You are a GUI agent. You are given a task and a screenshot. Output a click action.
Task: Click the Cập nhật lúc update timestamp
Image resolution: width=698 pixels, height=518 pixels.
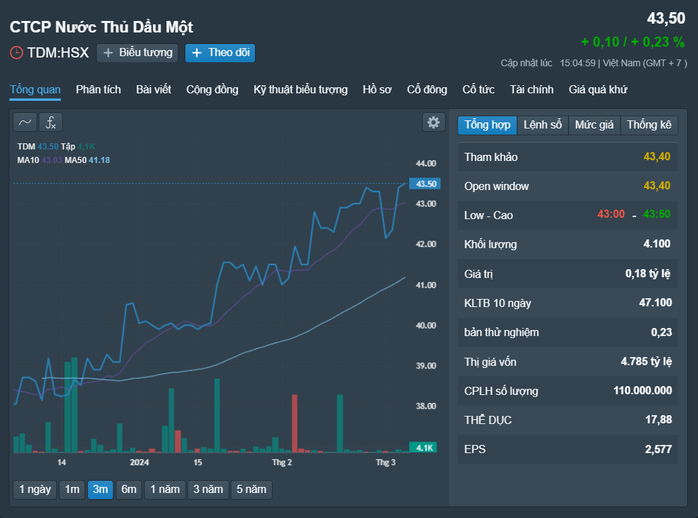click(x=593, y=63)
